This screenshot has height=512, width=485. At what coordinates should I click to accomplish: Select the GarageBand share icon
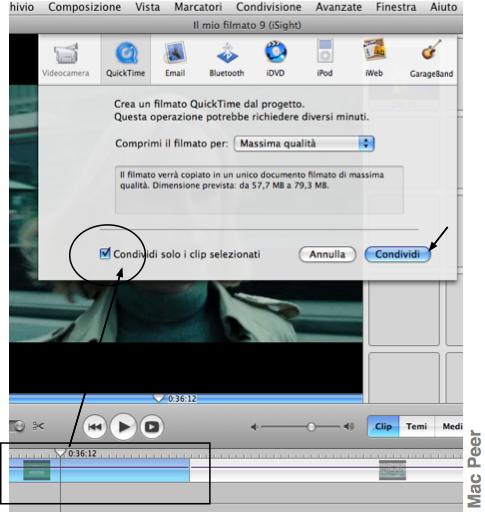click(431, 59)
